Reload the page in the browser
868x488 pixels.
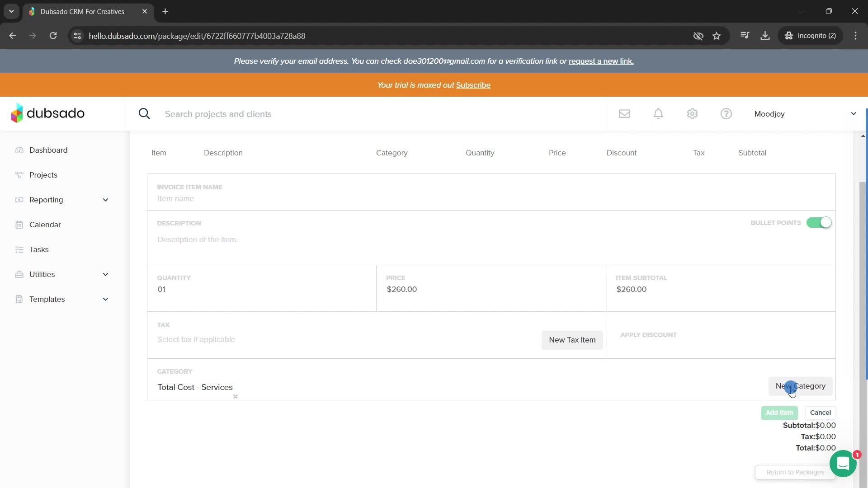[53, 36]
